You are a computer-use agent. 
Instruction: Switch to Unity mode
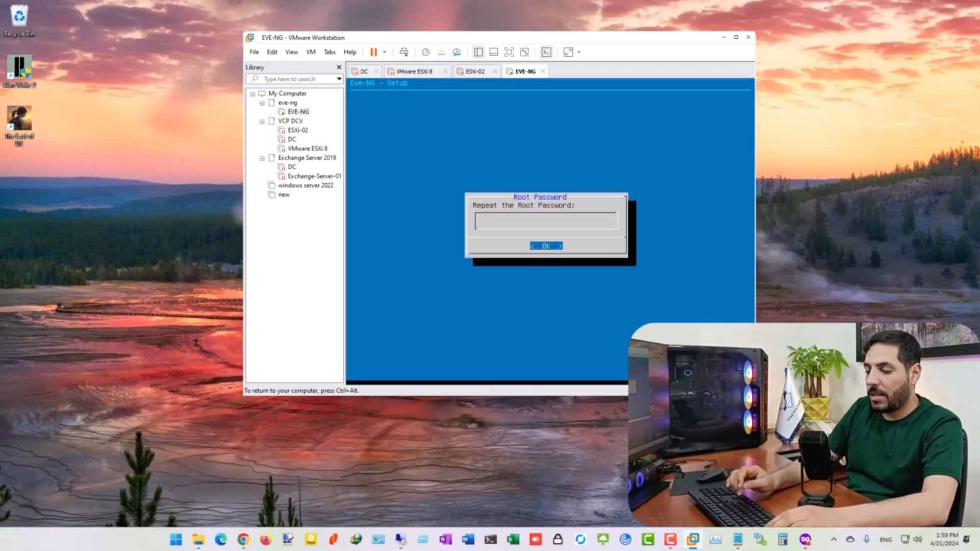point(524,52)
